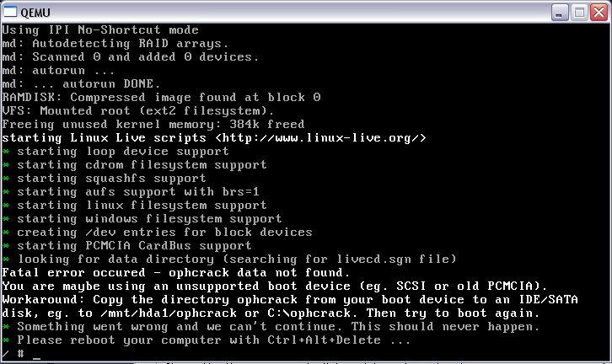Viewport: 612px width, 364px height.
Task: Click 'VFS: Mounted root' line
Action: (x=138, y=110)
